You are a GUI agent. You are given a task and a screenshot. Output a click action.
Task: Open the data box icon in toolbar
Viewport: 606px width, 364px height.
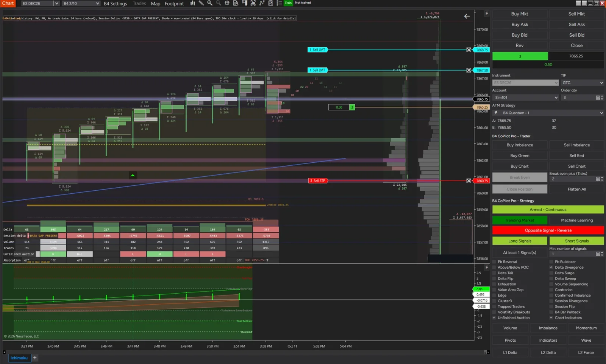click(236, 3)
